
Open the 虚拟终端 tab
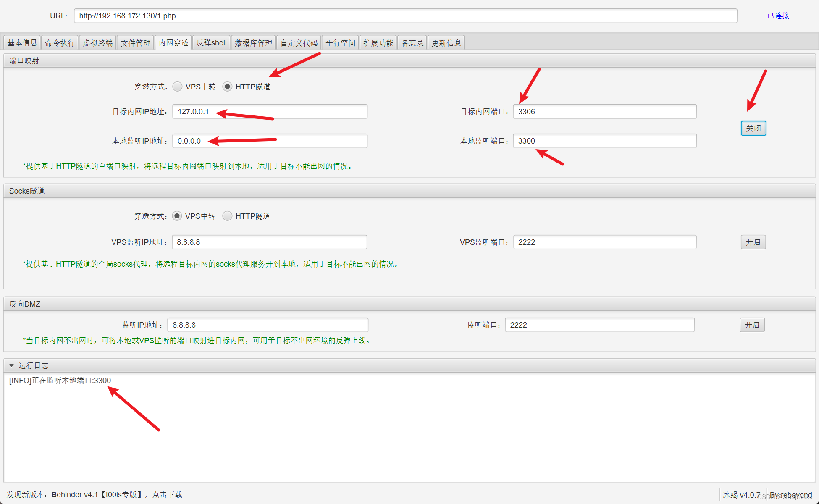[97, 43]
